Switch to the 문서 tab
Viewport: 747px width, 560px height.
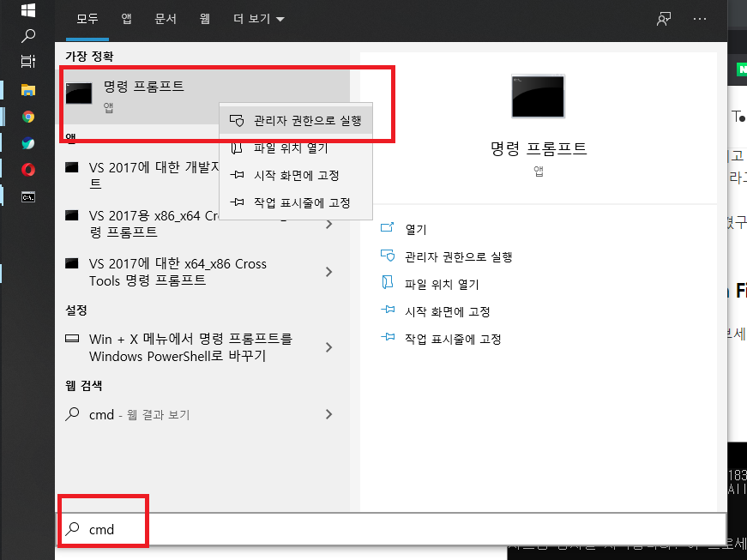point(166,19)
